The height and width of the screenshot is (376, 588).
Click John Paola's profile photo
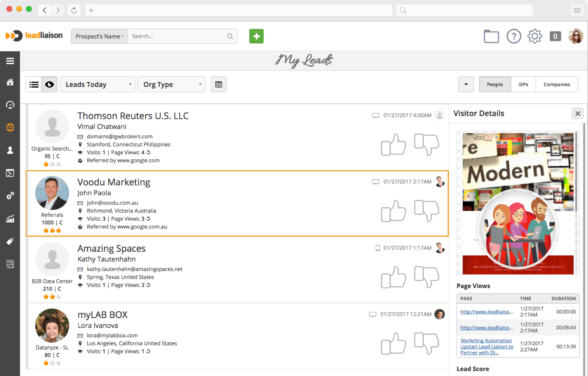click(52, 193)
